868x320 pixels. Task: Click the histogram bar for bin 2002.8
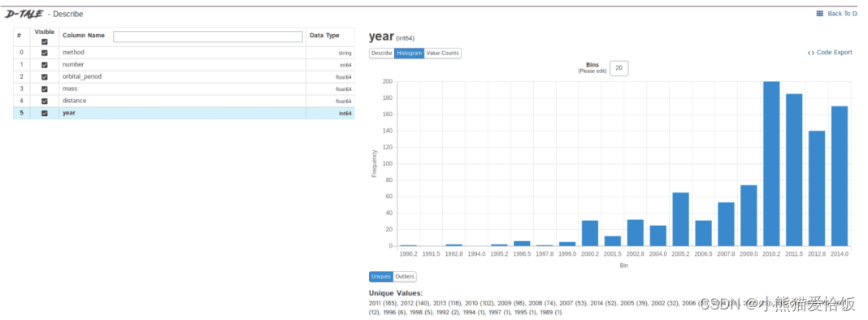pos(636,232)
